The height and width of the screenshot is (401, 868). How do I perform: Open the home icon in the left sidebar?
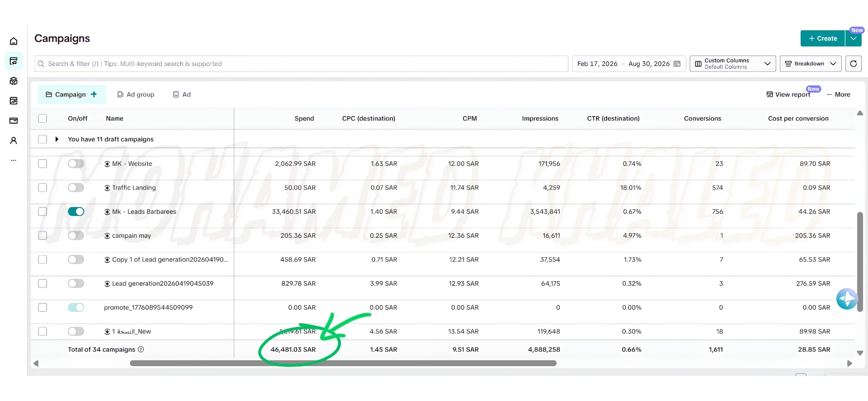(14, 41)
